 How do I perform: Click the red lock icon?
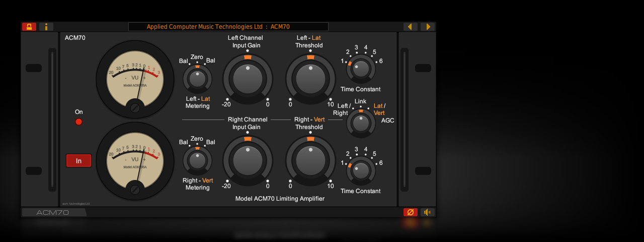point(29,27)
